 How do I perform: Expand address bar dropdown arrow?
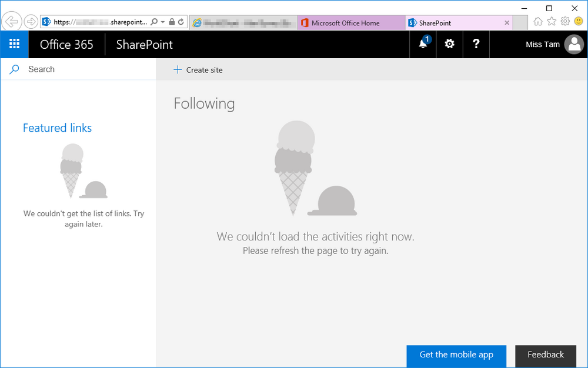pyautogui.click(x=163, y=22)
